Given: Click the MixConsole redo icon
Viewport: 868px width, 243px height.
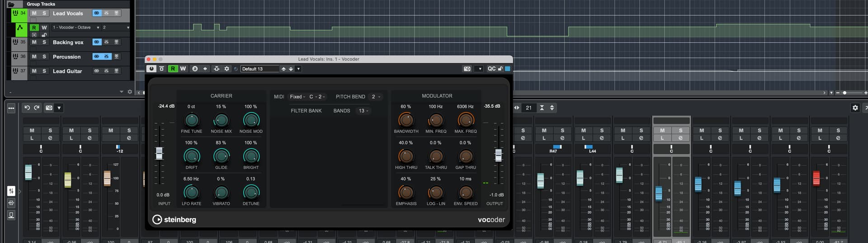Looking at the screenshot, I should 37,107.
